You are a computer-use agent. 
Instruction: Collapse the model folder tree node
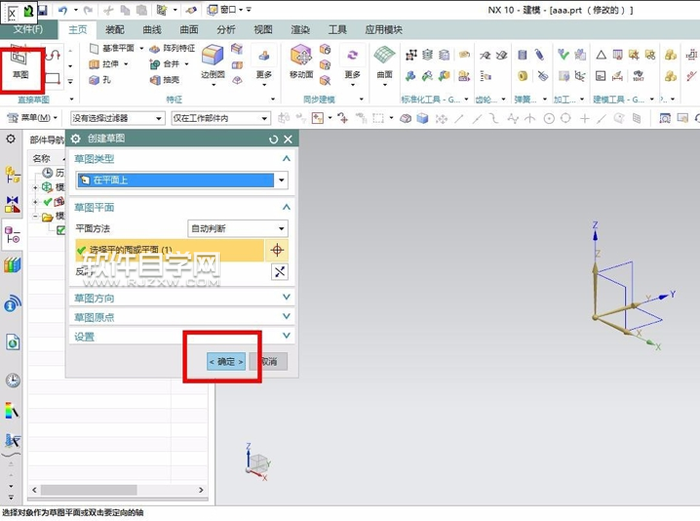pyautogui.click(x=36, y=216)
